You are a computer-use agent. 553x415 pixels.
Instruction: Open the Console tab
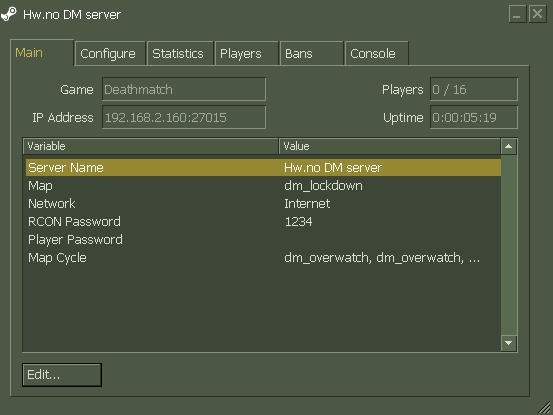(376, 54)
